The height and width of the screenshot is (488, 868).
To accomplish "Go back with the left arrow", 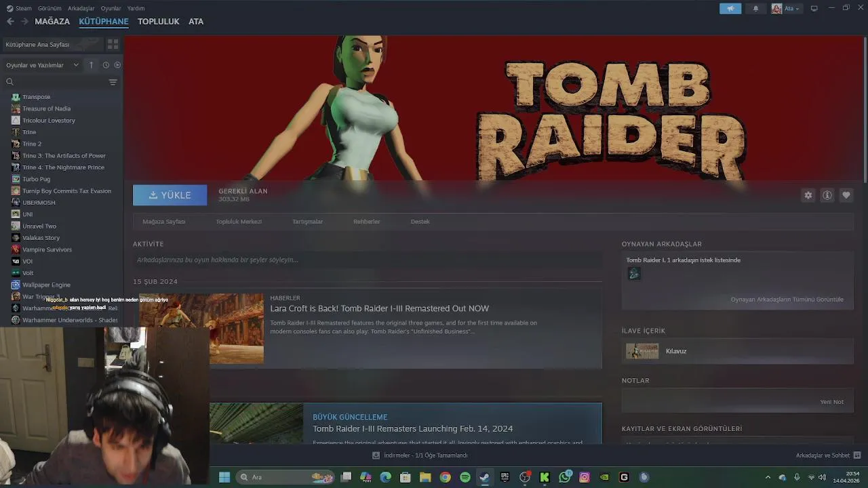I will 10,22.
